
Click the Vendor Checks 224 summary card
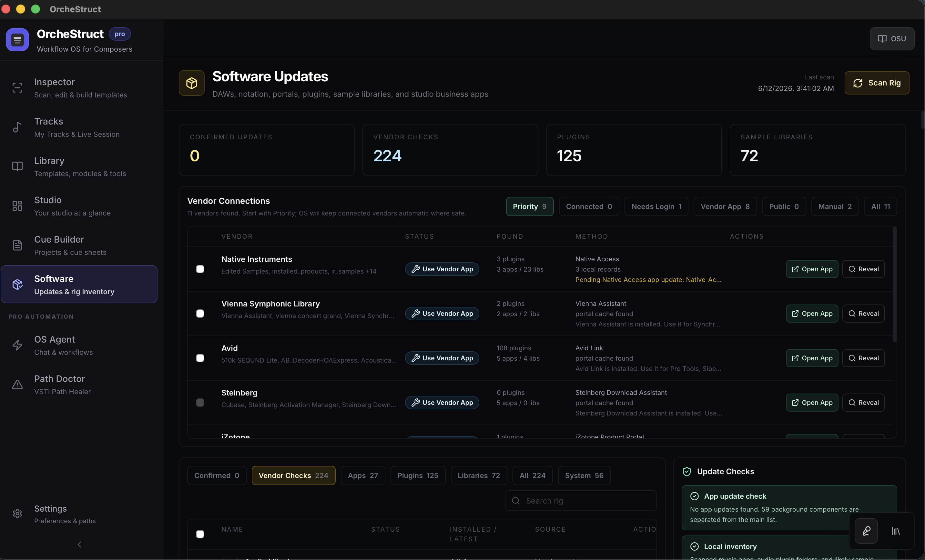pyautogui.click(x=450, y=150)
